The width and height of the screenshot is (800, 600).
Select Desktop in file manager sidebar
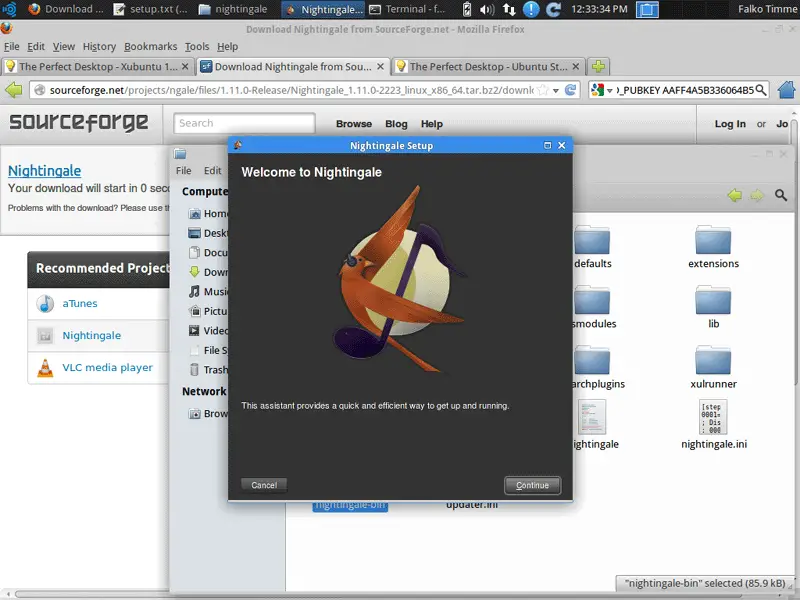click(x=207, y=233)
